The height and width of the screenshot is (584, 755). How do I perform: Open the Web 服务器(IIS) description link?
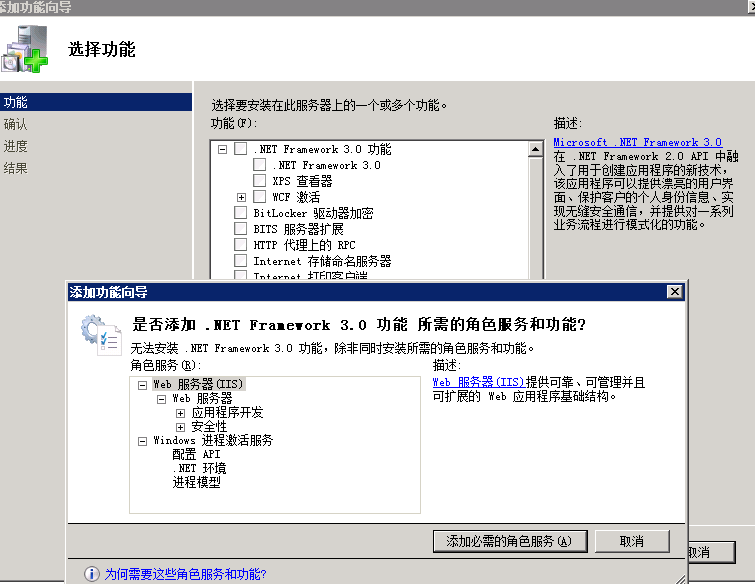click(x=478, y=382)
